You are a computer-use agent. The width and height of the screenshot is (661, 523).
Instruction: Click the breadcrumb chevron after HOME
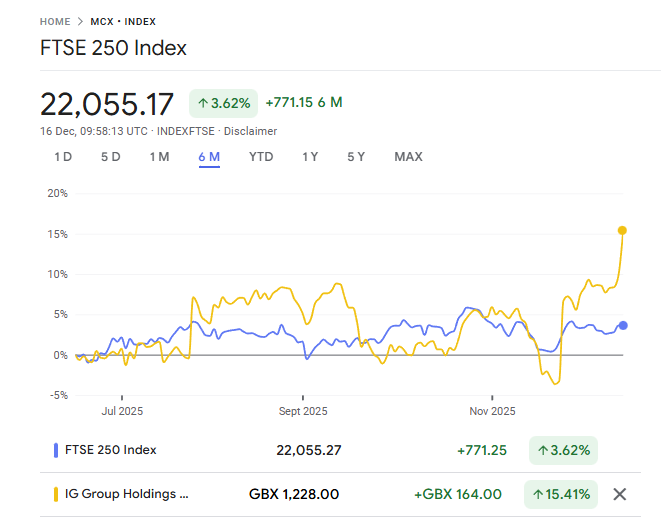pos(80,22)
